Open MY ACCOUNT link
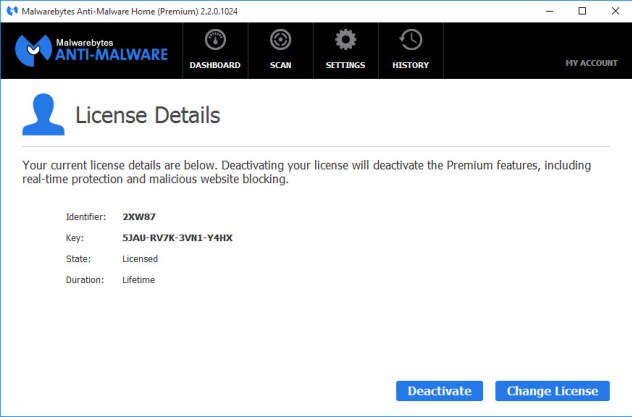 pos(591,63)
